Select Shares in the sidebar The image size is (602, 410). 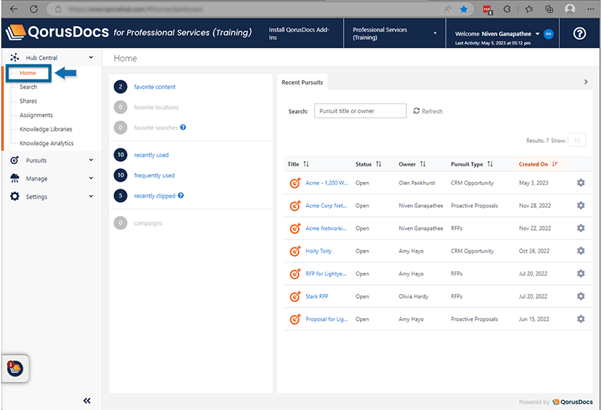coord(28,101)
